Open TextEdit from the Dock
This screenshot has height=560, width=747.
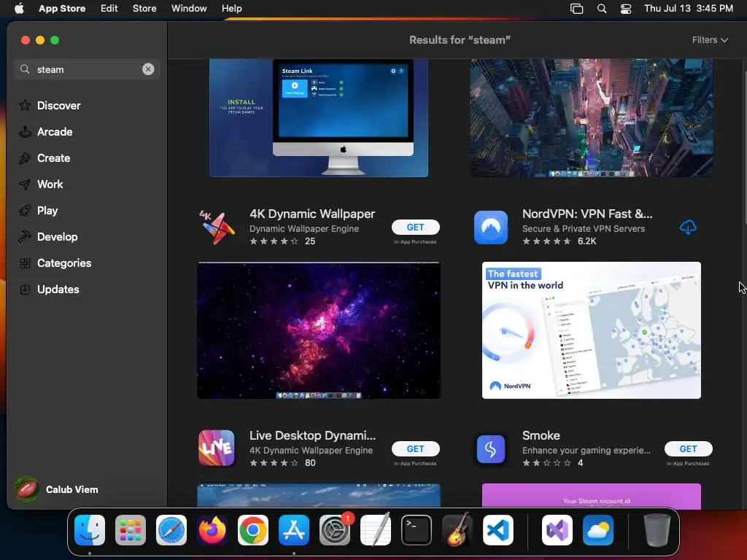(x=376, y=530)
